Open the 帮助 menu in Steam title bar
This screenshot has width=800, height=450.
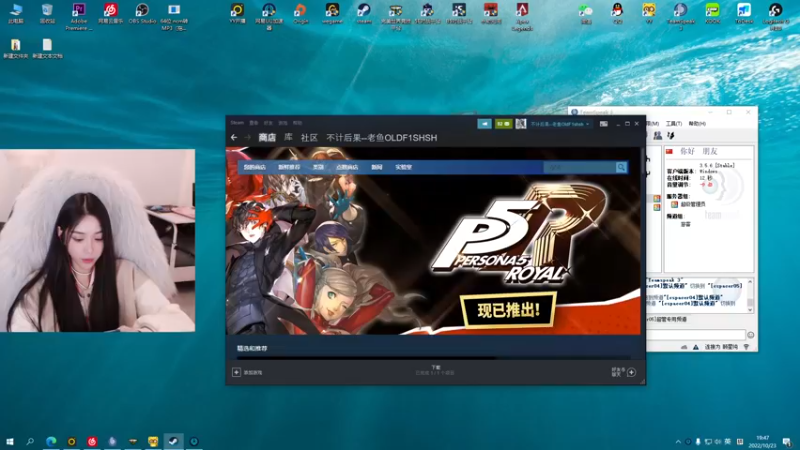tap(297, 123)
